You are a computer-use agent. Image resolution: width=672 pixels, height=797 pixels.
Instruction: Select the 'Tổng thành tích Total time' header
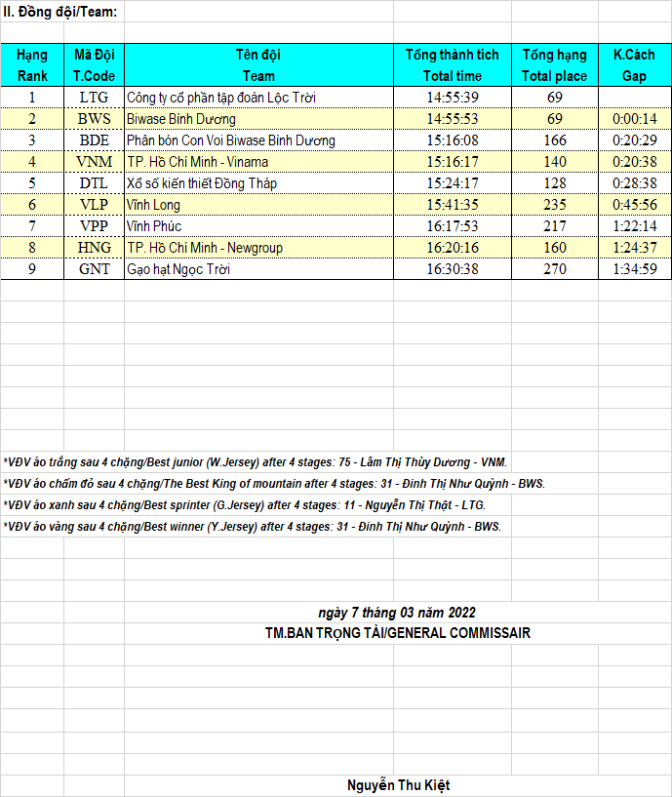coord(453,65)
